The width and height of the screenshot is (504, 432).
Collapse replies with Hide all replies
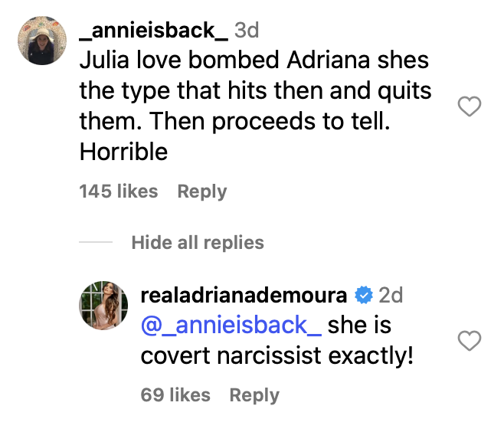[x=198, y=243]
